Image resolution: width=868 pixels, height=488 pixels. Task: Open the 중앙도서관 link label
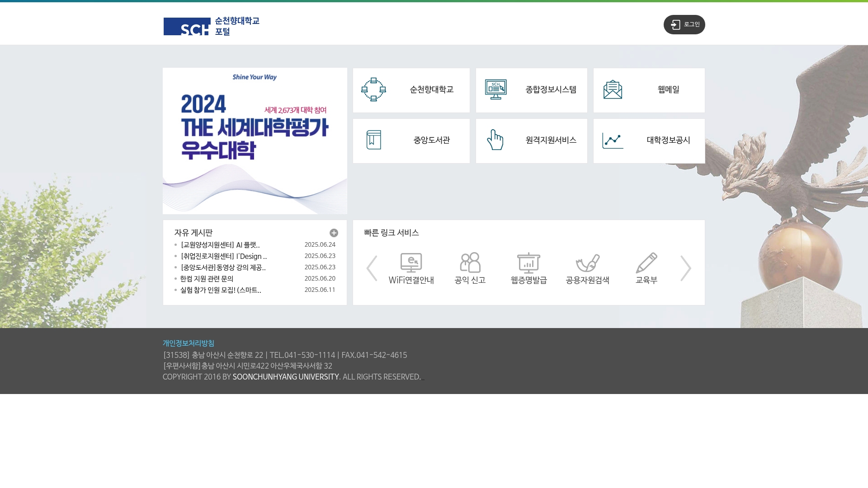click(432, 140)
